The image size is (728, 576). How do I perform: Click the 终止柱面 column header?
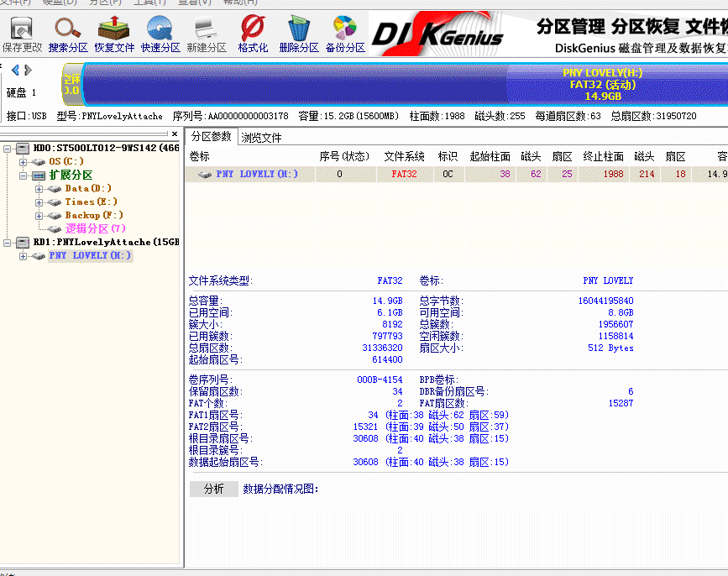click(x=603, y=156)
